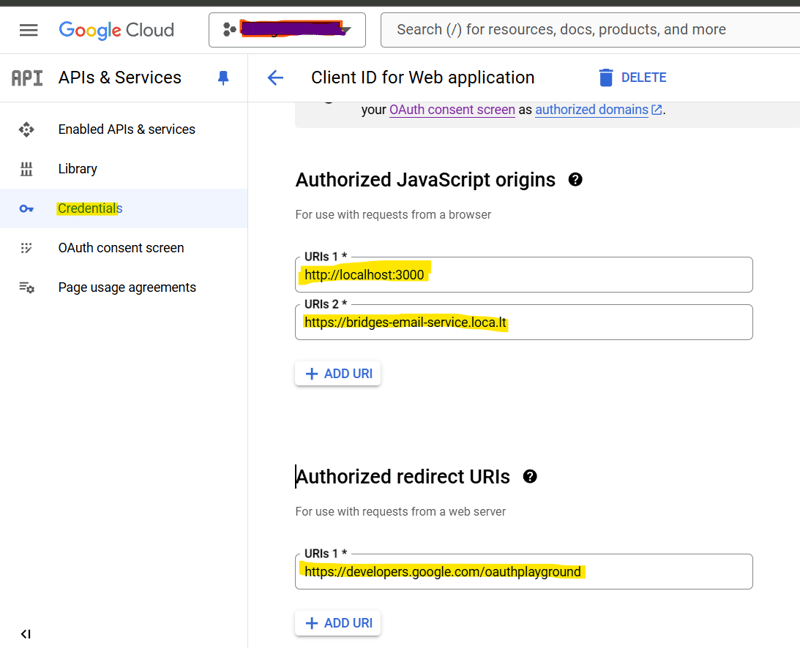Open OAuth consent screen from sidebar
This screenshot has height=648, width=800.
point(121,248)
